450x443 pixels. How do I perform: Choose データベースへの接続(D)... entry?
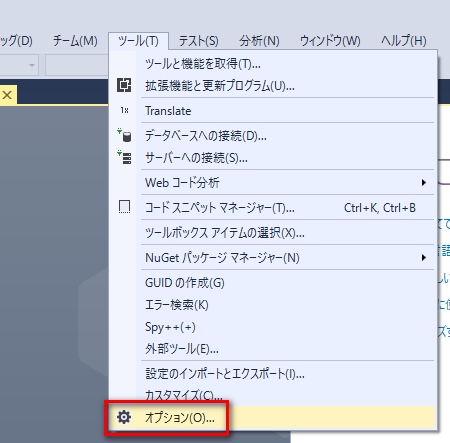click(x=273, y=136)
